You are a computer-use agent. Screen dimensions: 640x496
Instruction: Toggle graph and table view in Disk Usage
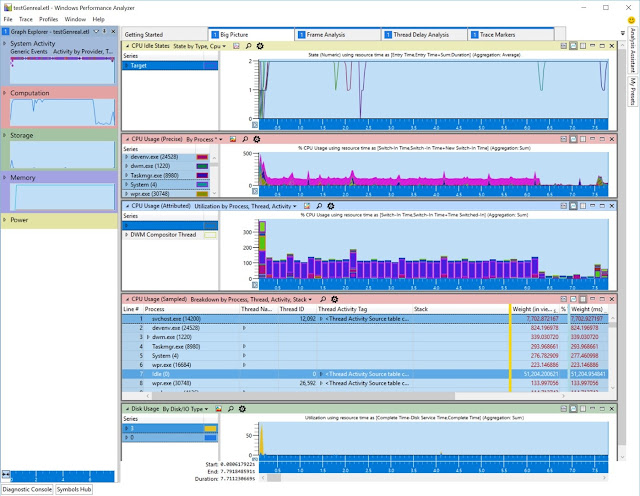tap(564, 409)
